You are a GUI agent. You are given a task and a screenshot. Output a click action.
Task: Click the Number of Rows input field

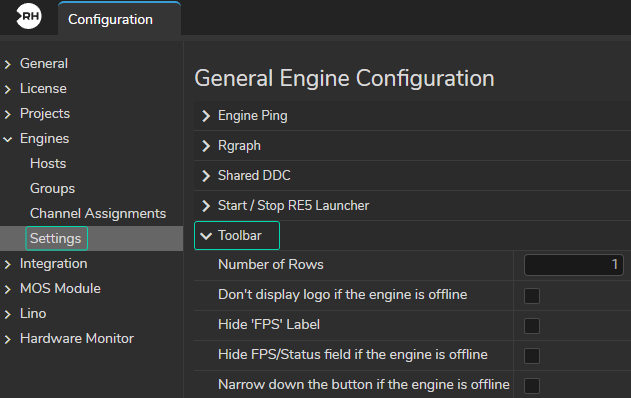click(x=574, y=264)
